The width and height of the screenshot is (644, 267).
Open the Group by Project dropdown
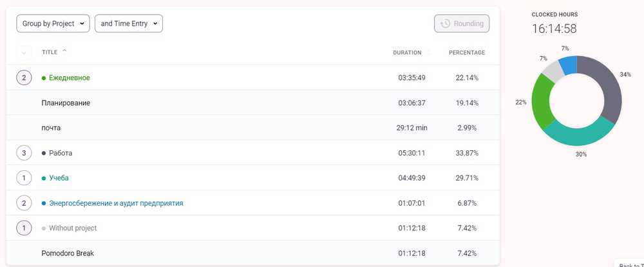pos(53,24)
